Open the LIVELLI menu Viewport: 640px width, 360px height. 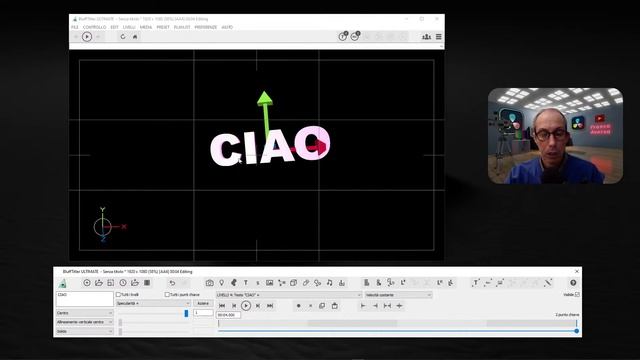point(129,27)
